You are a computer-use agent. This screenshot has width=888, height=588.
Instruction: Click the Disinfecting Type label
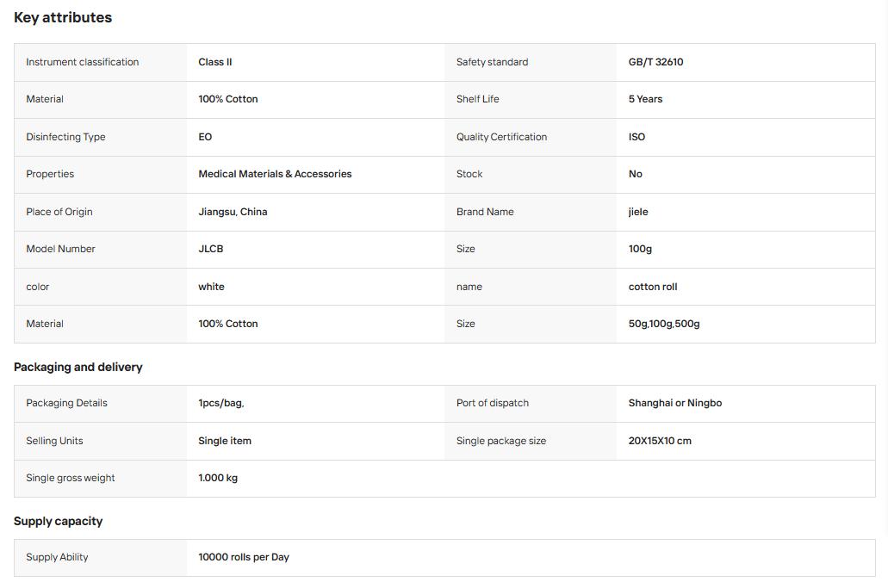coord(65,137)
